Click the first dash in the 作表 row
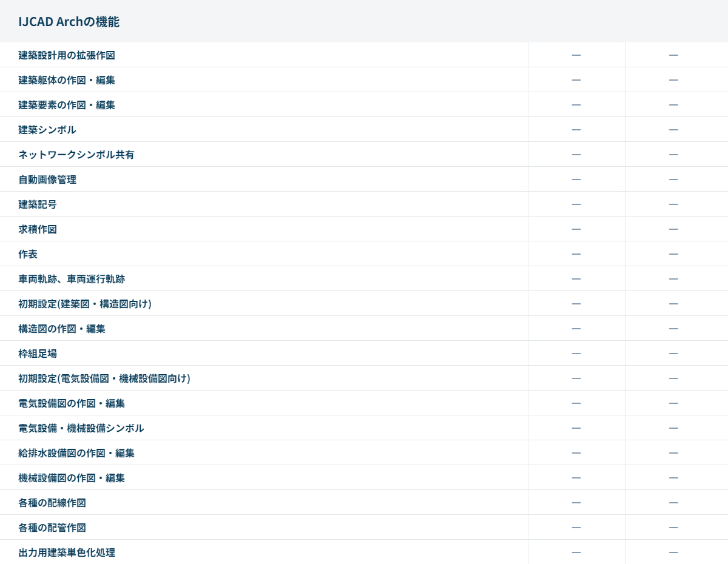 pos(576,254)
